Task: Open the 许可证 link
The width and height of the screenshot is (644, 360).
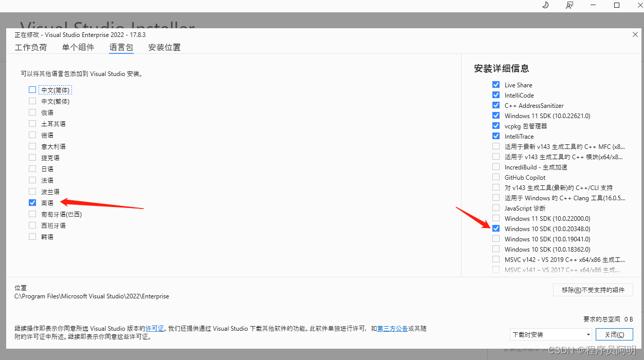Action: 155,328
